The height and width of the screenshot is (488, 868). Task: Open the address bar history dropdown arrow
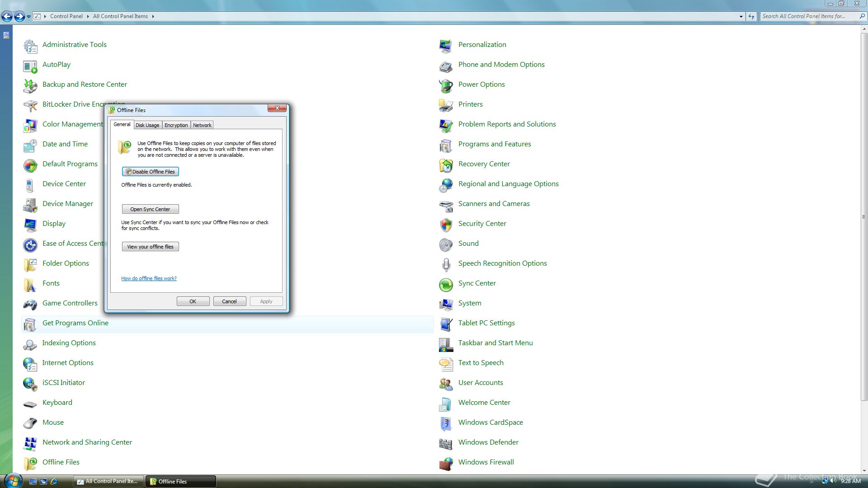[x=741, y=16]
